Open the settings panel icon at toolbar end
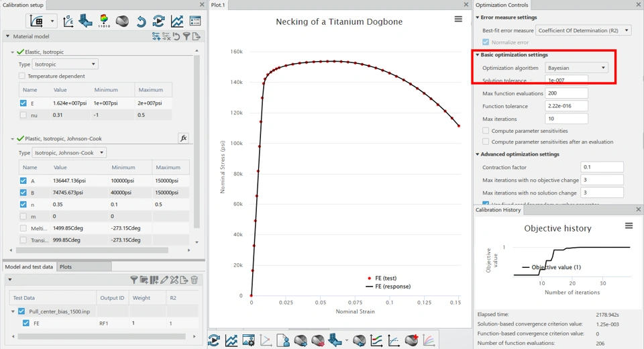 pos(195,21)
